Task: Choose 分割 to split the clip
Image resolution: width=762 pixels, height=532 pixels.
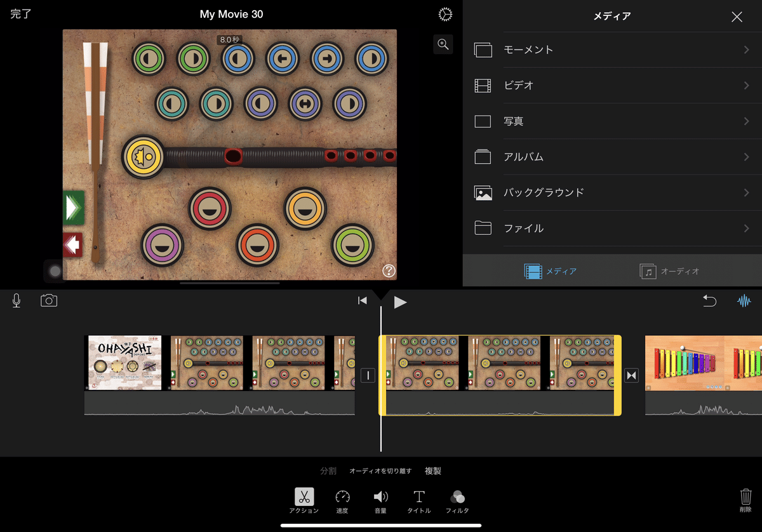Action: click(328, 471)
